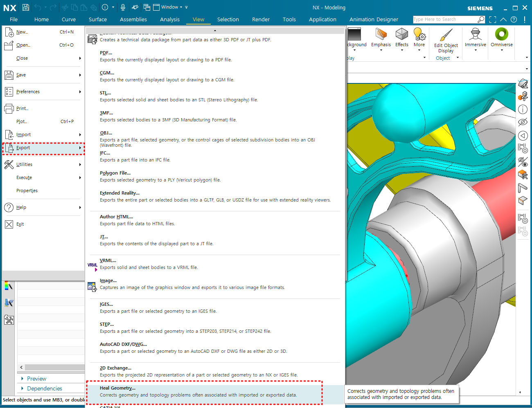Screen dimensions: 532x408
Task: Expand the Save submenu
Action: 43,75
